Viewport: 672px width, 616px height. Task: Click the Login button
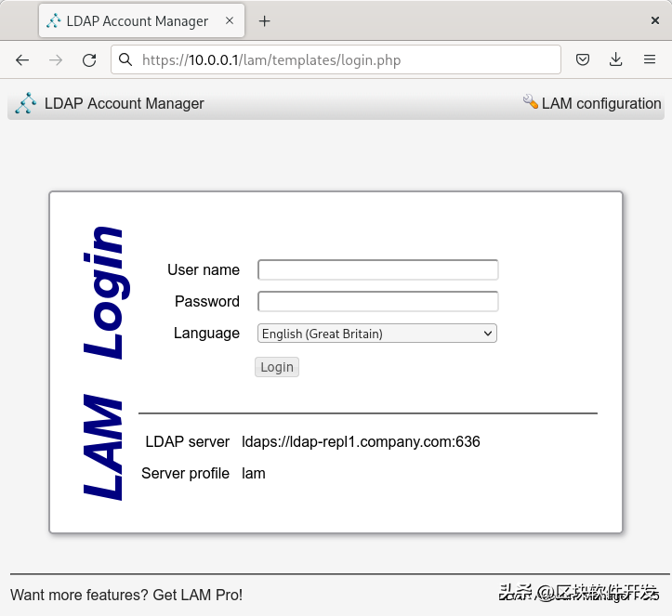pyautogui.click(x=277, y=367)
